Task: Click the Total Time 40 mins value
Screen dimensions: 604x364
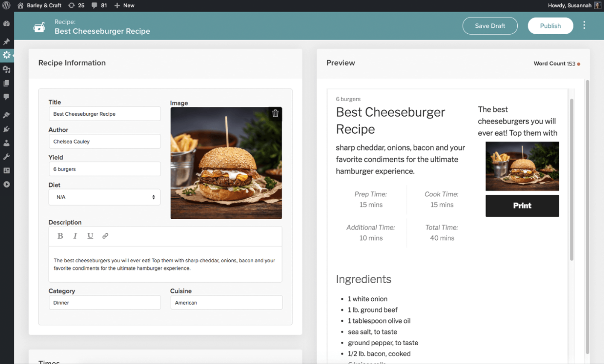Action: (x=442, y=238)
